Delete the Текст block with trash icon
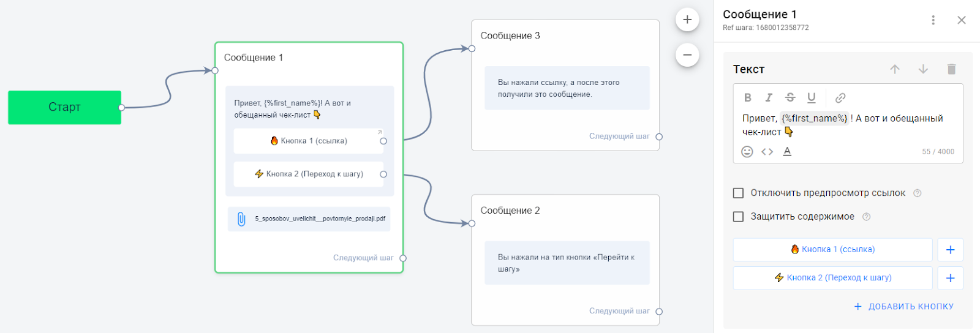The image size is (980, 333). pyautogui.click(x=951, y=69)
